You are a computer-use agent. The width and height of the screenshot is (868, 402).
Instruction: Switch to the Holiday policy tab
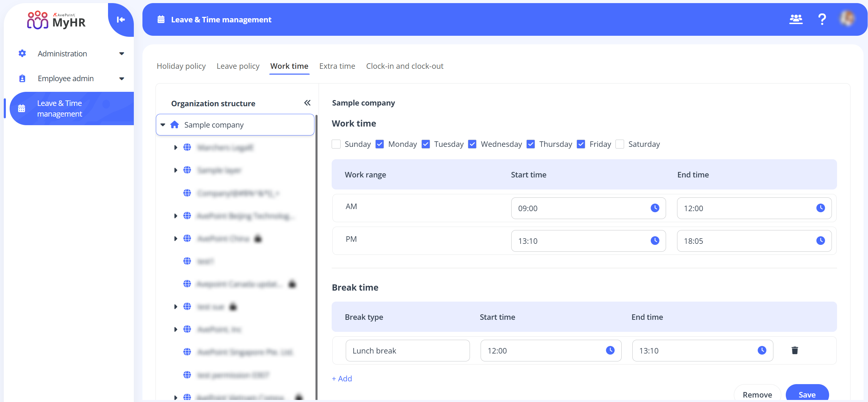[x=181, y=66]
